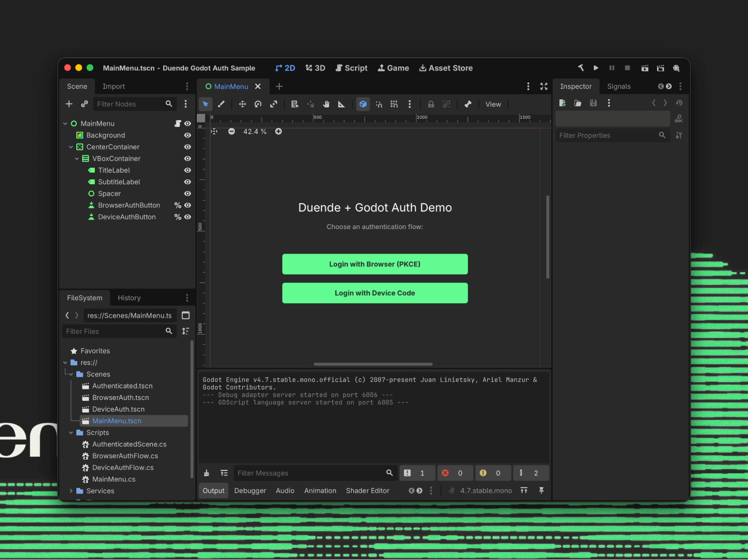Screen dimensions: 748x560
Task: Run the current scene clapper icon
Action: (x=644, y=68)
